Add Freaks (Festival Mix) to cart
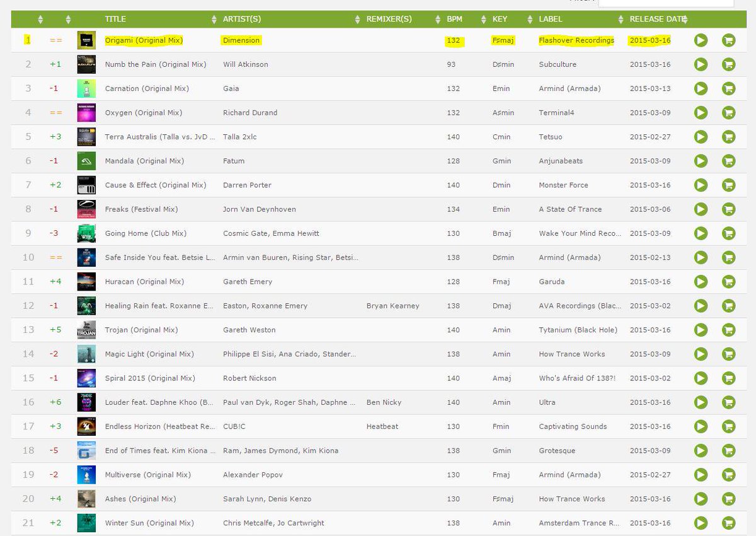This screenshot has height=536, width=756. [x=728, y=209]
